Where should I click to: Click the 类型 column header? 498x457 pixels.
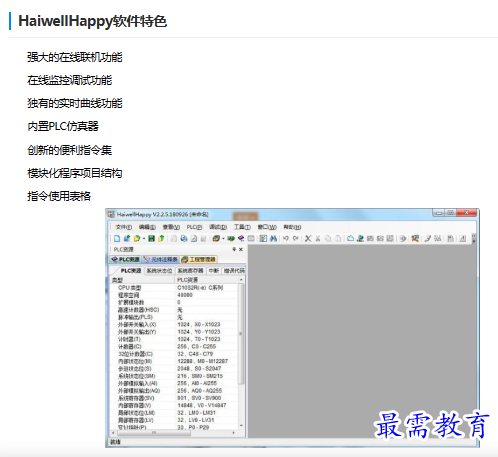143,280
